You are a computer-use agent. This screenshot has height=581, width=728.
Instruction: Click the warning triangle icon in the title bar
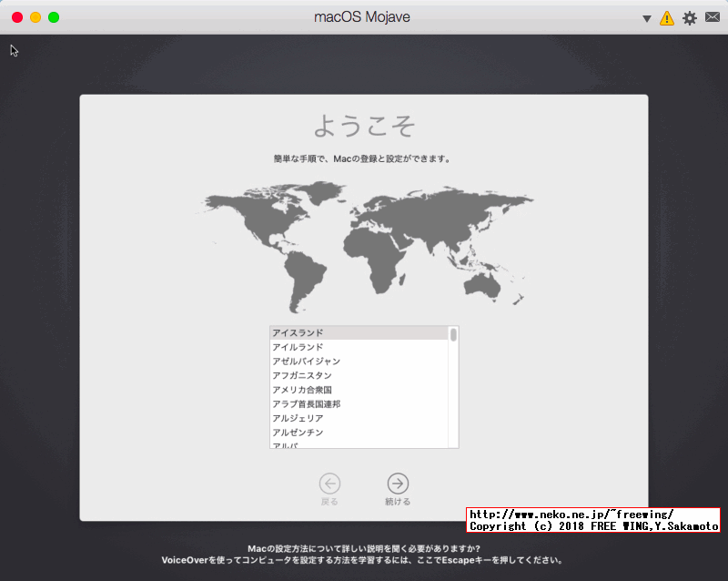click(x=667, y=17)
